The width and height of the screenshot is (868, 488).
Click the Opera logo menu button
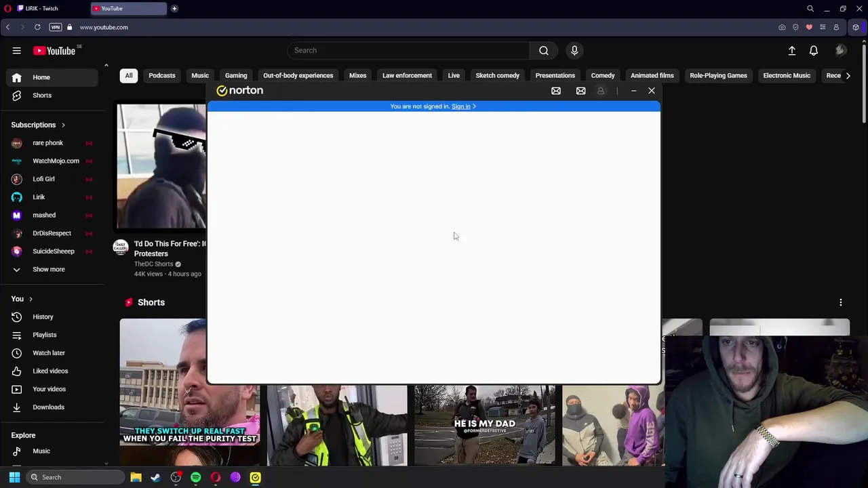[7, 8]
